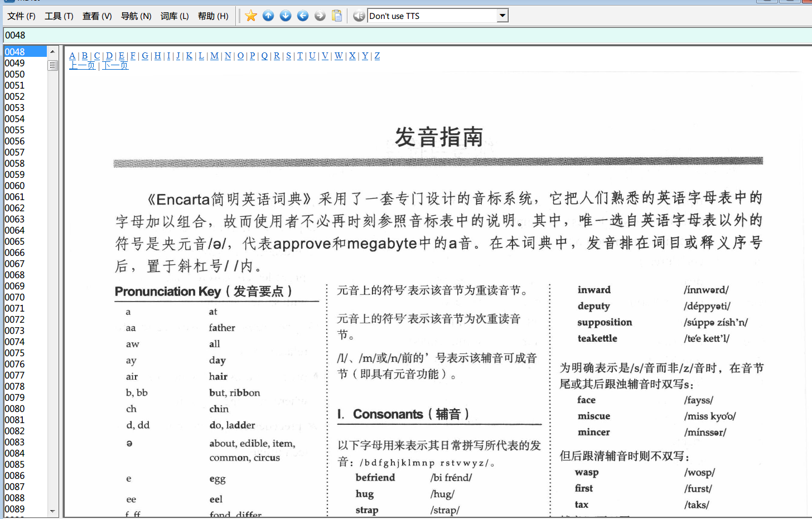
Task: Select entry 0076 in the list
Action: [x=25, y=364]
